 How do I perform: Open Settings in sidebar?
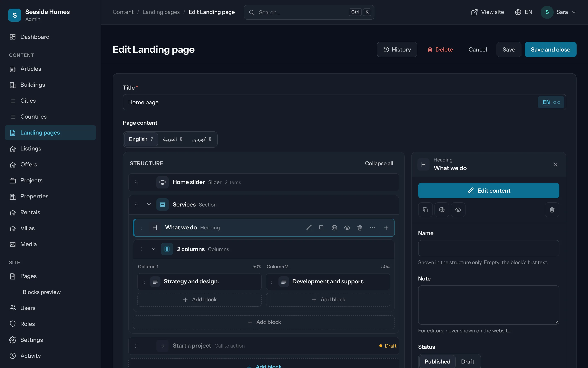tap(50, 340)
